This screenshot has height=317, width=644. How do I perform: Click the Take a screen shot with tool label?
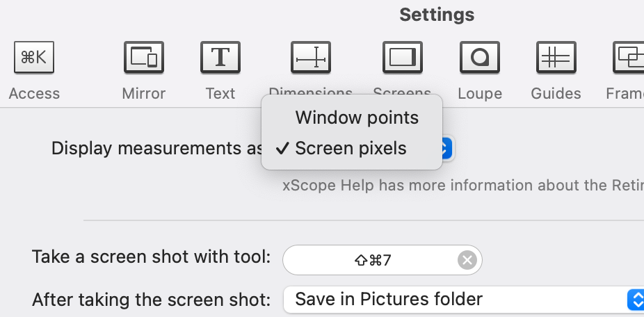coord(151,257)
